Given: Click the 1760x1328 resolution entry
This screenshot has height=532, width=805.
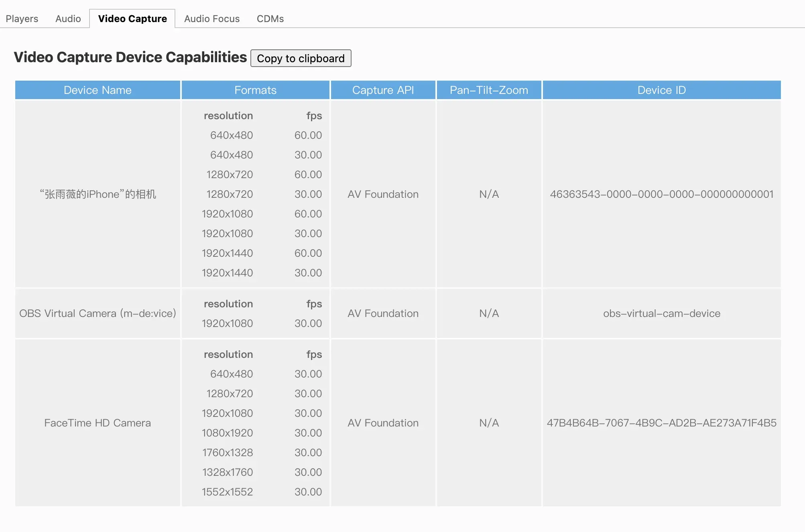Looking at the screenshot, I should [227, 453].
